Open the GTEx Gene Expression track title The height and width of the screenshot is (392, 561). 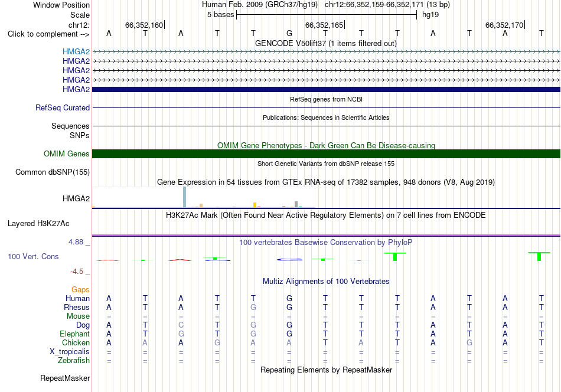[x=326, y=182]
